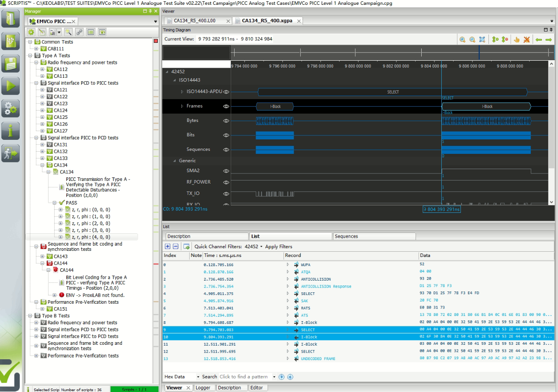Zoom in on the timing diagram
Image resolution: width=558 pixels, height=392 pixels.
click(462, 39)
